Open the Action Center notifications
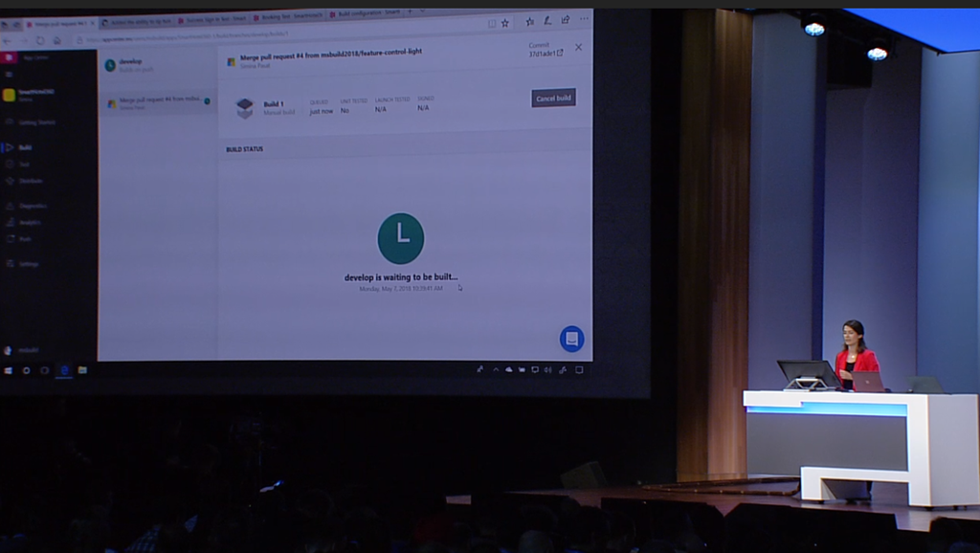Screen dimensions: 980x553 point(579,370)
